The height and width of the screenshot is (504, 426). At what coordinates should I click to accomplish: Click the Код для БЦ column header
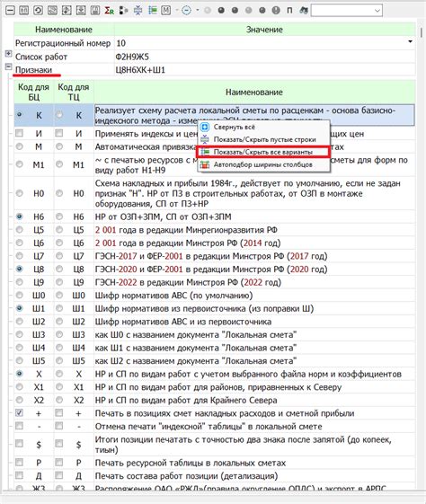[34, 92]
